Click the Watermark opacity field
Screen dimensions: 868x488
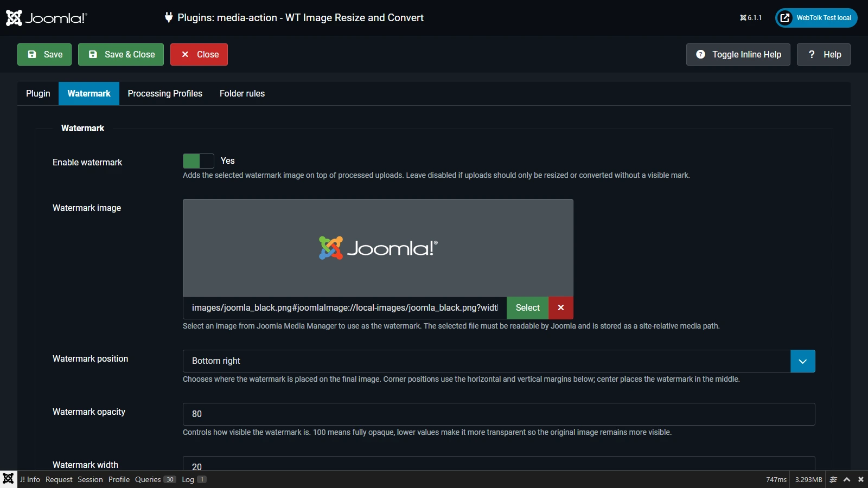tap(499, 414)
